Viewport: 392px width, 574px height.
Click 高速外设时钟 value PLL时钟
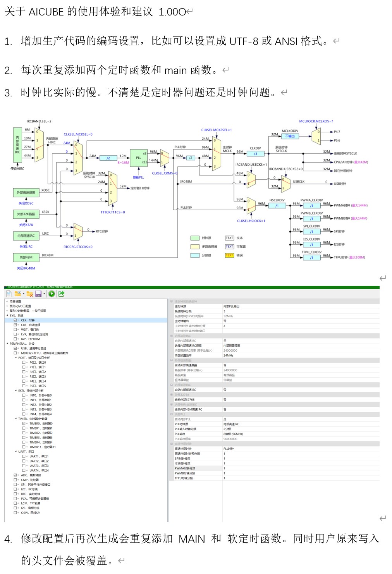coord(229,449)
